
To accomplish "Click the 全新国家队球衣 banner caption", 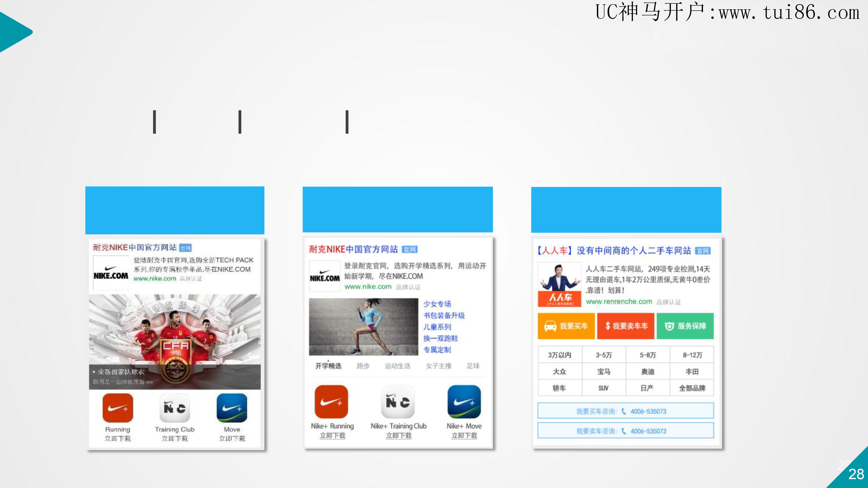I will 121,372.
